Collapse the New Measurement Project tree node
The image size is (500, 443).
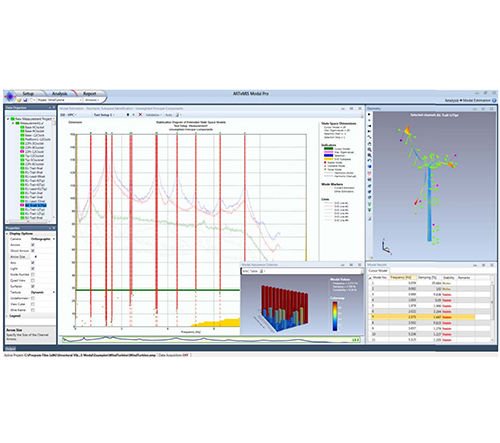tap(8, 119)
